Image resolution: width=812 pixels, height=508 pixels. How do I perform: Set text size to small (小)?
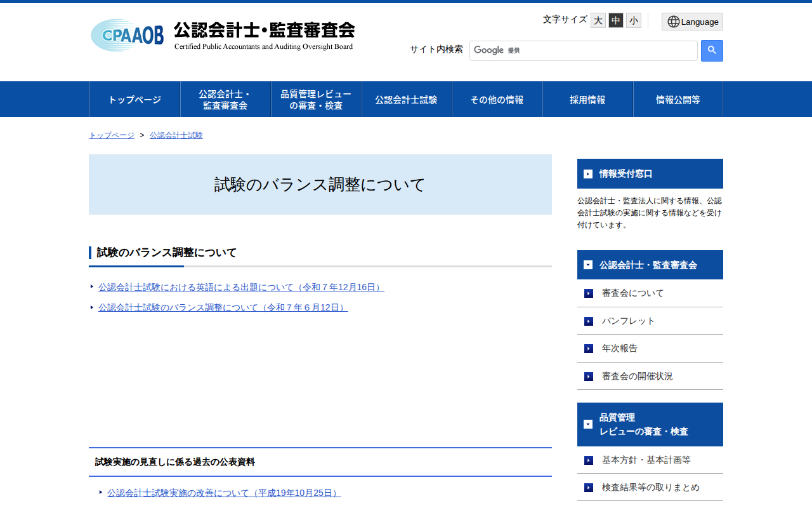pos(634,20)
